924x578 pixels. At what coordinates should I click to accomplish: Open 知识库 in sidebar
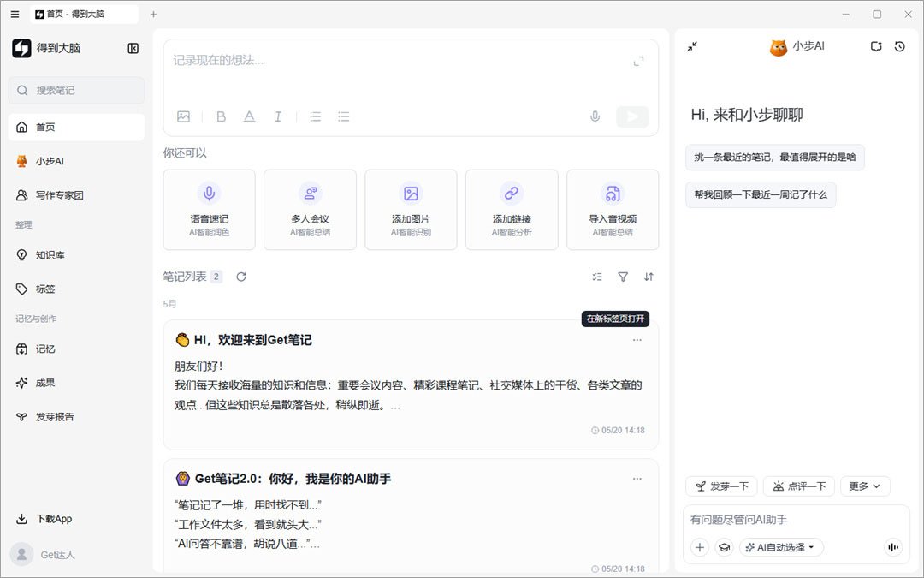tap(76, 255)
